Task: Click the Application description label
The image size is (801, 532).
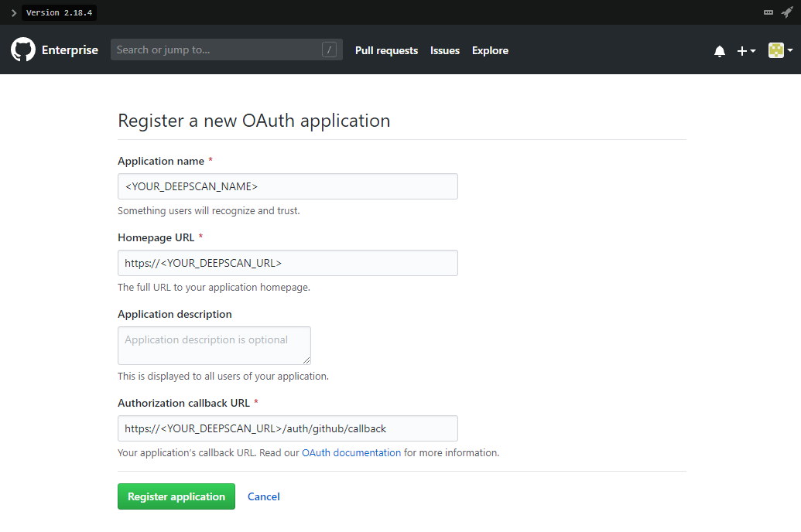Action: click(x=175, y=315)
